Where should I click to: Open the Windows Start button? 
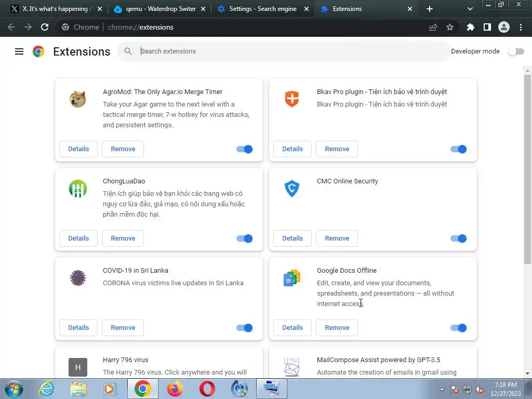(x=14, y=389)
